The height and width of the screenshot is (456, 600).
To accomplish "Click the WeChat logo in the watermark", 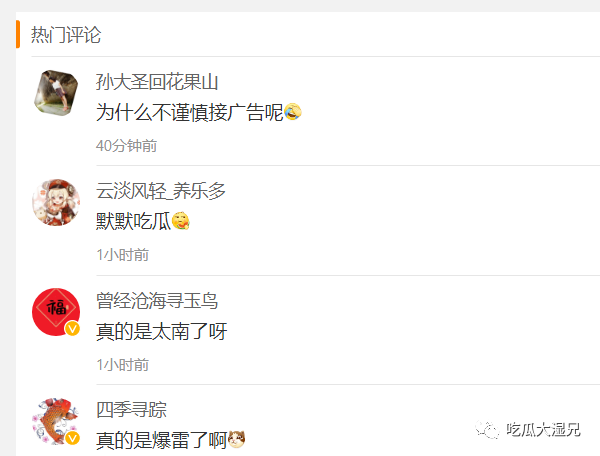I will pos(487,430).
